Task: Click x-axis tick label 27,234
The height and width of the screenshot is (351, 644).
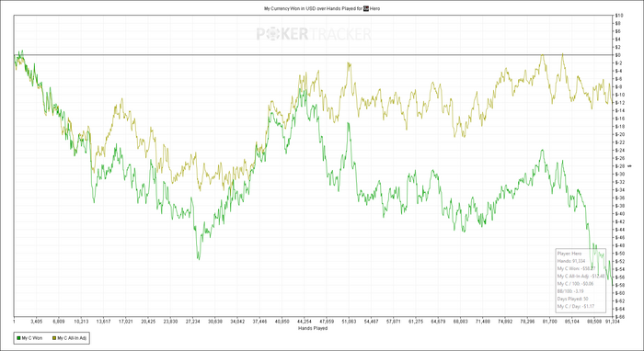Action: (192, 322)
